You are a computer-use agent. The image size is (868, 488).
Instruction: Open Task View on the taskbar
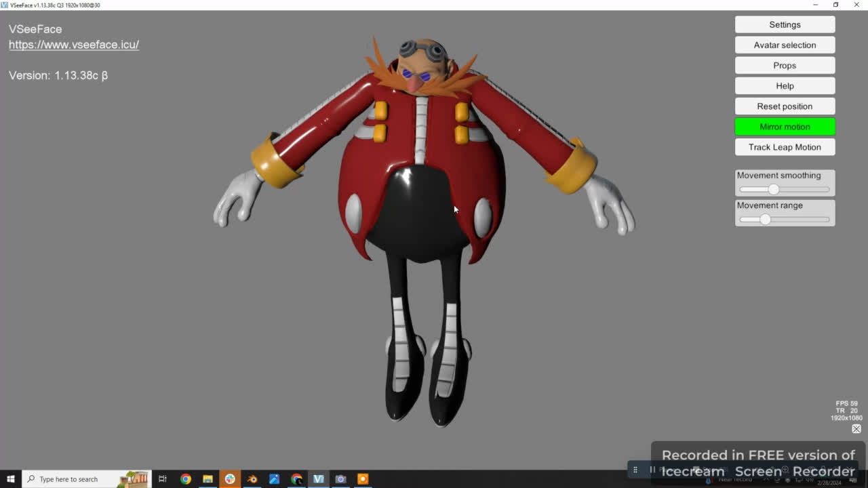[x=163, y=479]
